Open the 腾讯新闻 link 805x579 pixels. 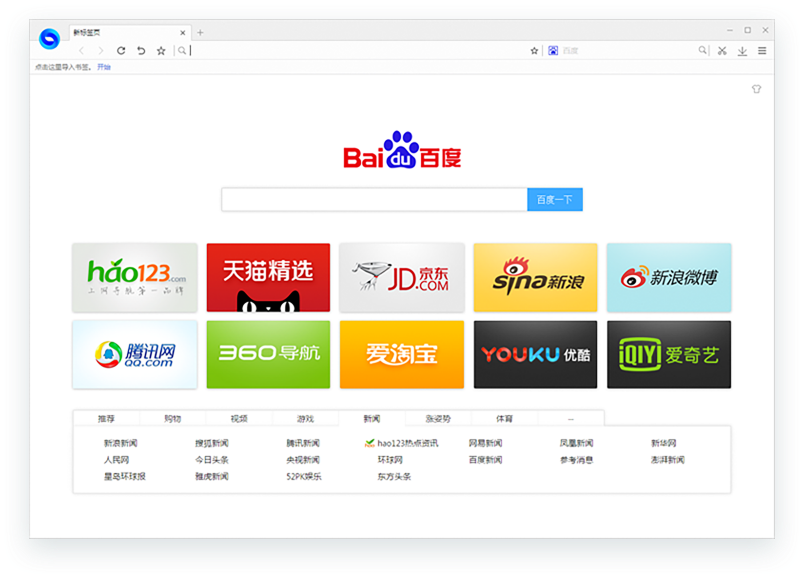coord(303,443)
